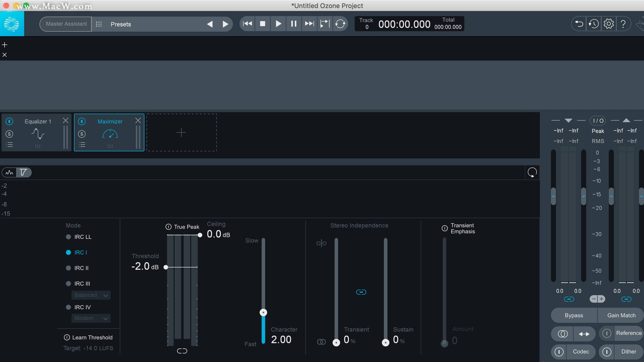This screenshot has width=644, height=362.
Task: Open the settings gear
Action: click(609, 24)
